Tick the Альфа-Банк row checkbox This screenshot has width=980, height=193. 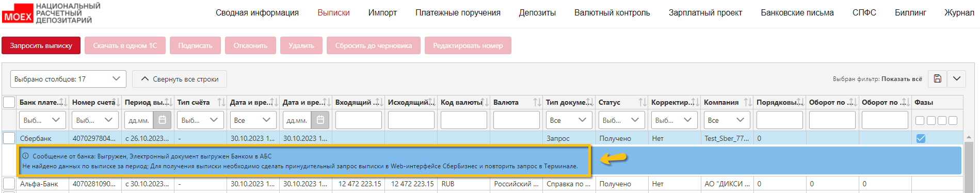[9, 183]
